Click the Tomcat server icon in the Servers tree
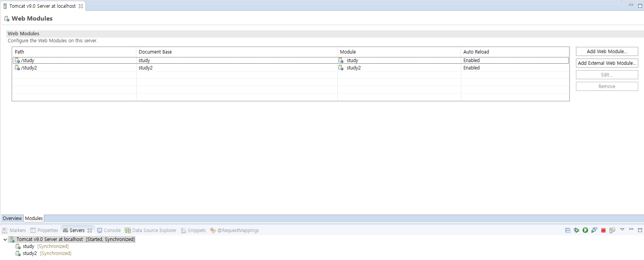Image resolution: width=644 pixels, height=260 pixels. click(12, 239)
